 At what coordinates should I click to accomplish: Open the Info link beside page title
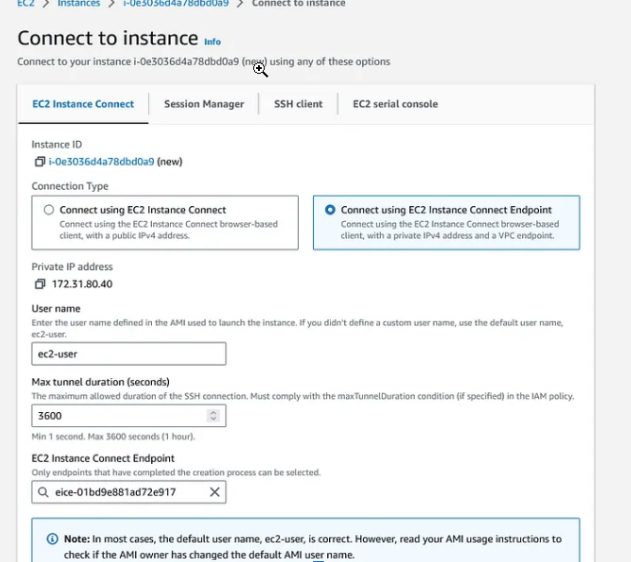212,42
